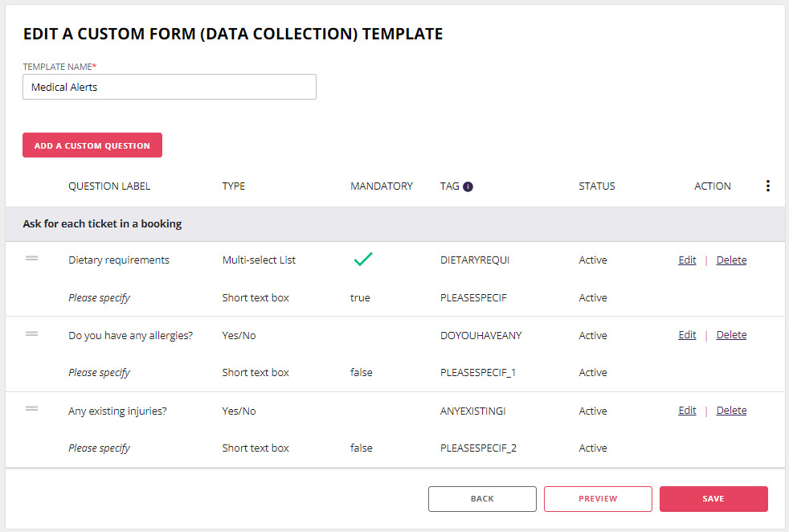This screenshot has height=532, width=789.
Task: Click the Template Name input field
Action: [x=170, y=87]
